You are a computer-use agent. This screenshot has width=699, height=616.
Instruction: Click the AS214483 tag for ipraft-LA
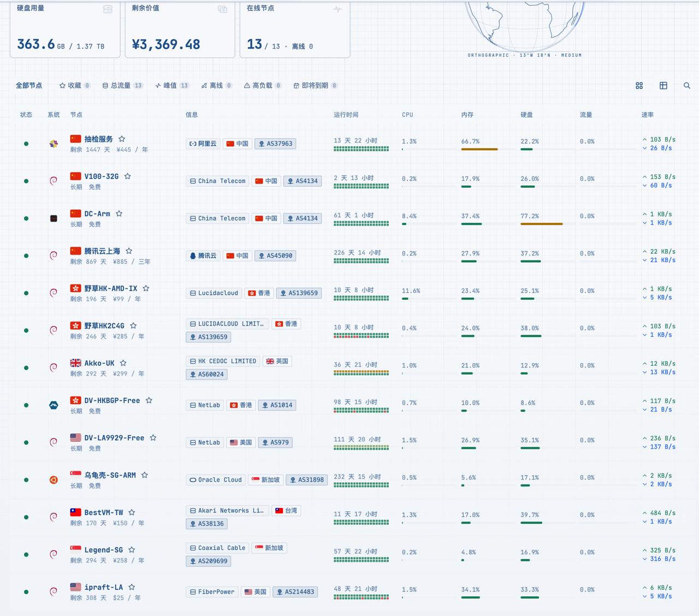(295, 592)
